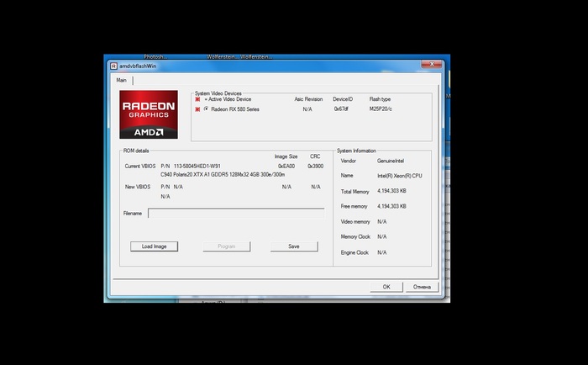
Task: Click the Engine Clock N/A value
Action: pyautogui.click(x=381, y=252)
